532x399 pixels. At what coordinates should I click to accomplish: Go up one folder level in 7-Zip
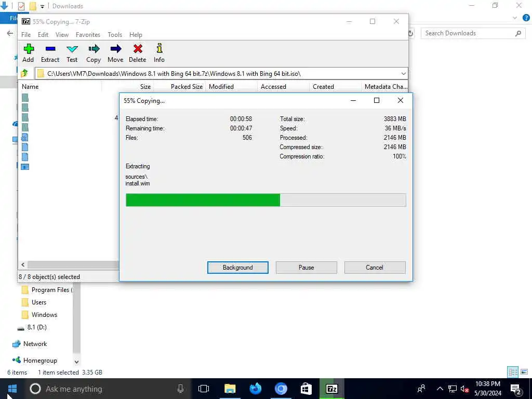25,73
